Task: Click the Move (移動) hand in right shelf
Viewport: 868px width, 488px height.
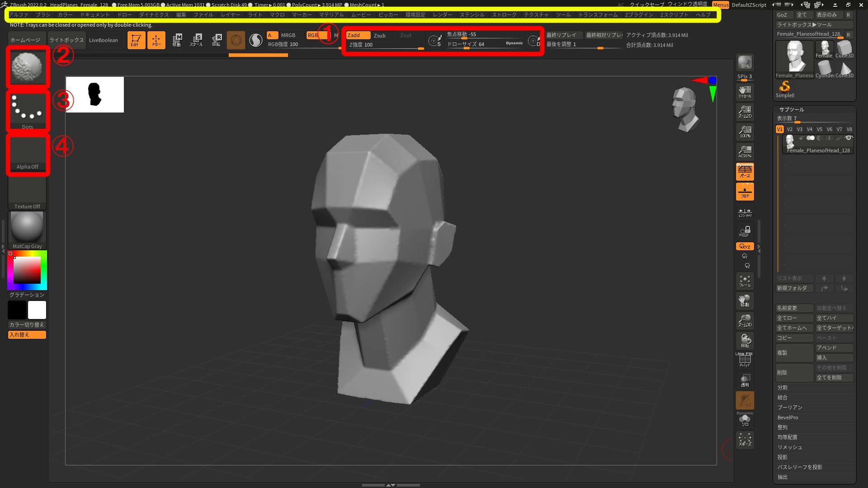Action: (x=745, y=301)
